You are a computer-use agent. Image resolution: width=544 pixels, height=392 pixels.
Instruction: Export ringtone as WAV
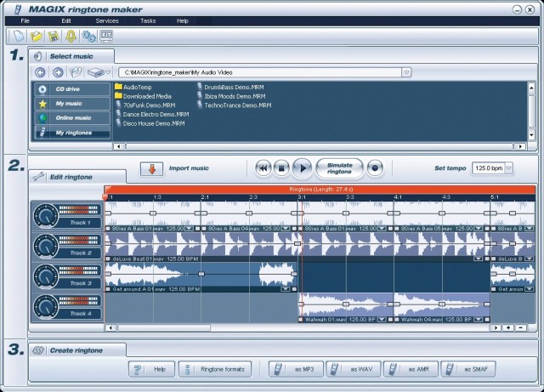pyautogui.click(x=354, y=369)
